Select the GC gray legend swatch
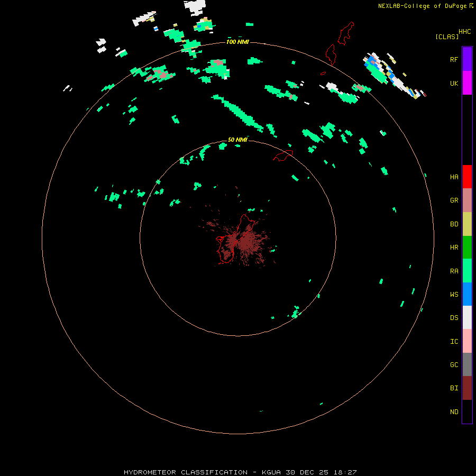This screenshot has height=476, width=476. pos(467,364)
